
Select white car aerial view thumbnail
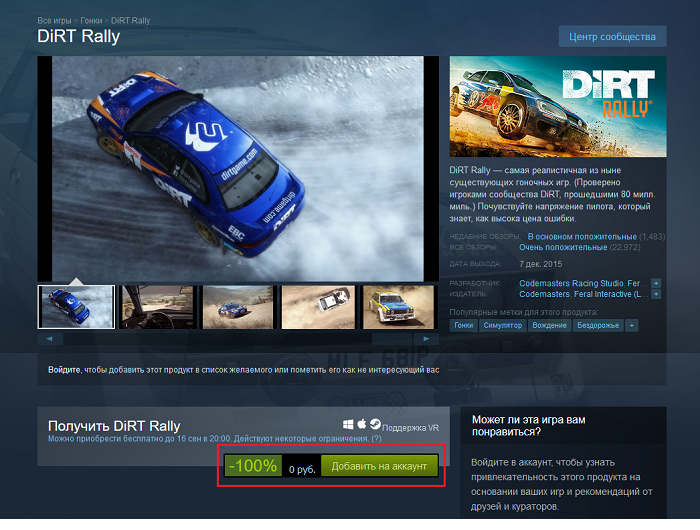point(318,307)
